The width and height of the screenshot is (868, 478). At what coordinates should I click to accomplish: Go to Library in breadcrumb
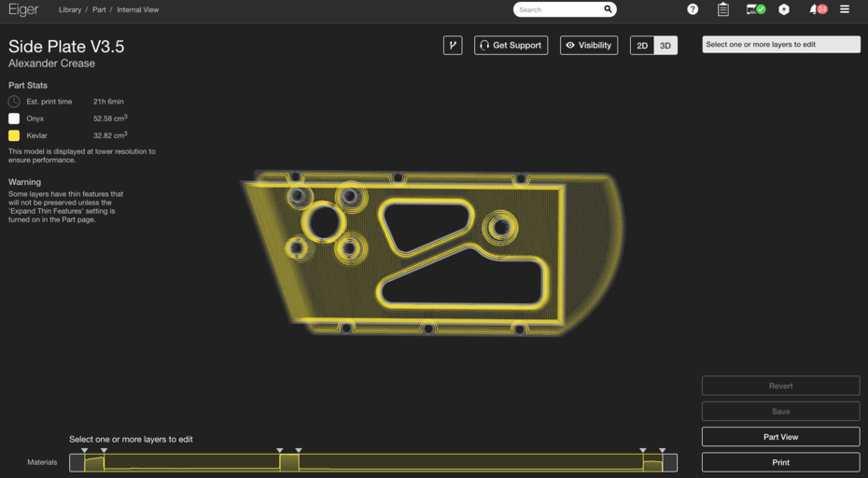[x=70, y=10]
